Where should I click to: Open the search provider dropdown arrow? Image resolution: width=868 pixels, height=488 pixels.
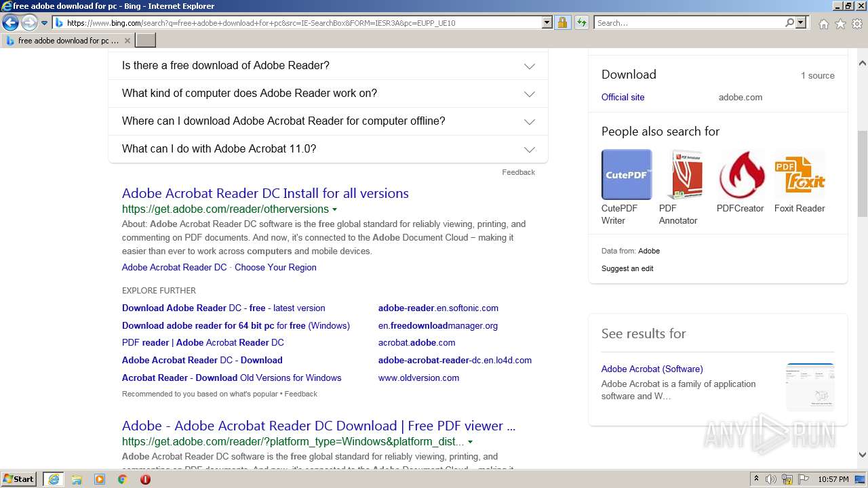pyautogui.click(x=801, y=23)
